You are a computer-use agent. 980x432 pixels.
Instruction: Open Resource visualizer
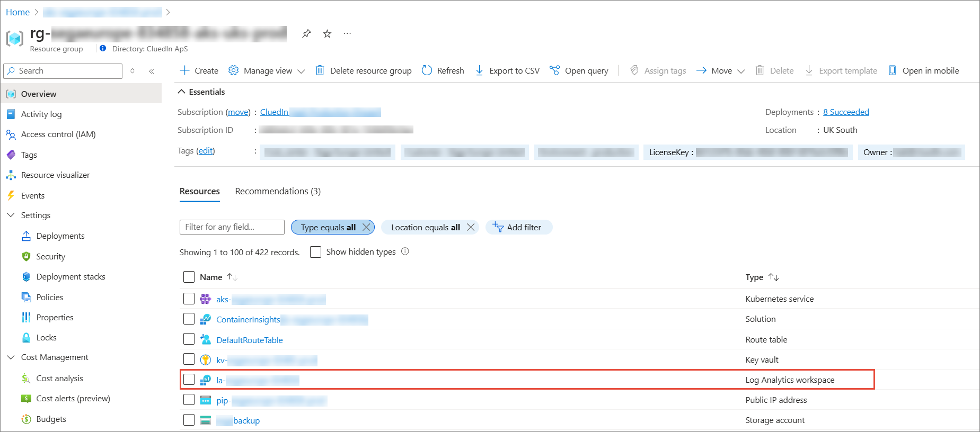pyautogui.click(x=55, y=175)
